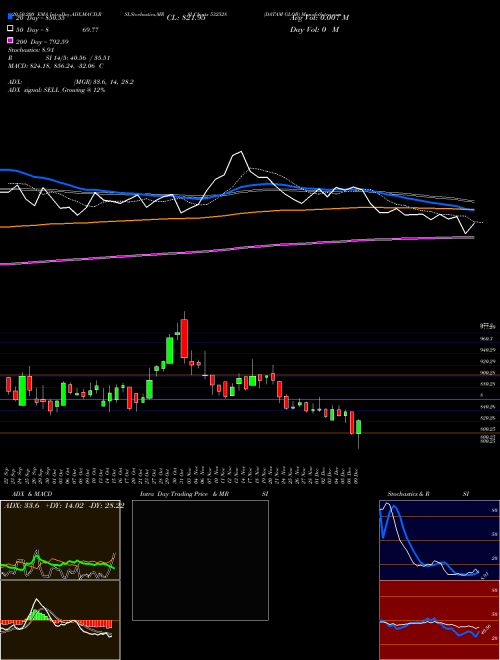The image size is (500, 660).
Task: Open the ADX indicator mini chart
Action: coord(60,540)
